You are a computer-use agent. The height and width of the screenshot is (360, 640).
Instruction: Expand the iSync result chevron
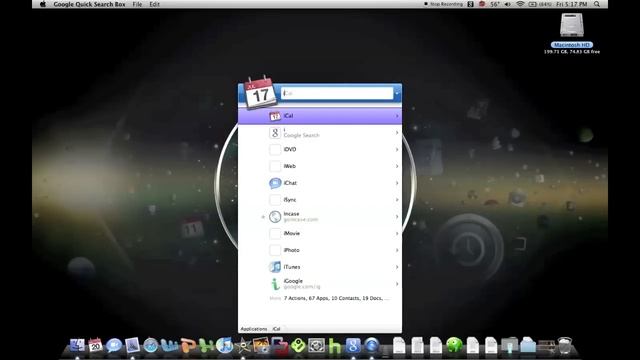(x=397, y=200)
